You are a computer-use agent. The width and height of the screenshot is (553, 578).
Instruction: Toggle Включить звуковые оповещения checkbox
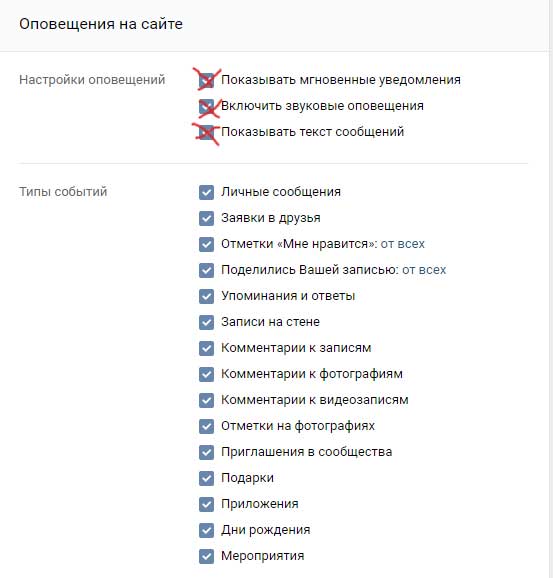pos(206,106)
